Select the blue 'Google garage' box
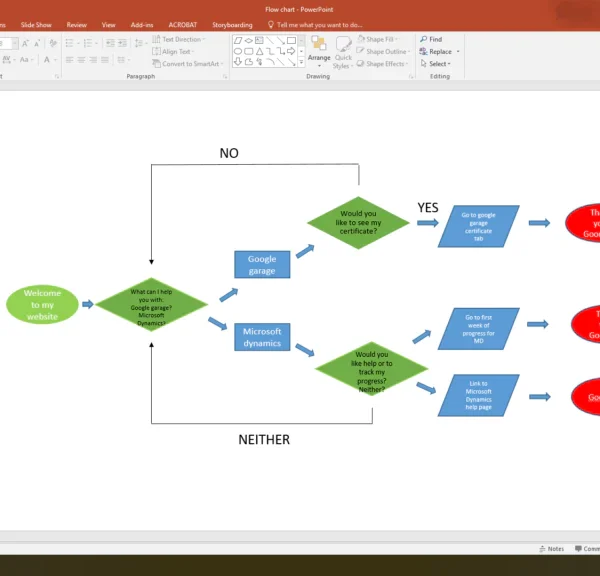Screen dimensions: 600x576 coord(262,264)
